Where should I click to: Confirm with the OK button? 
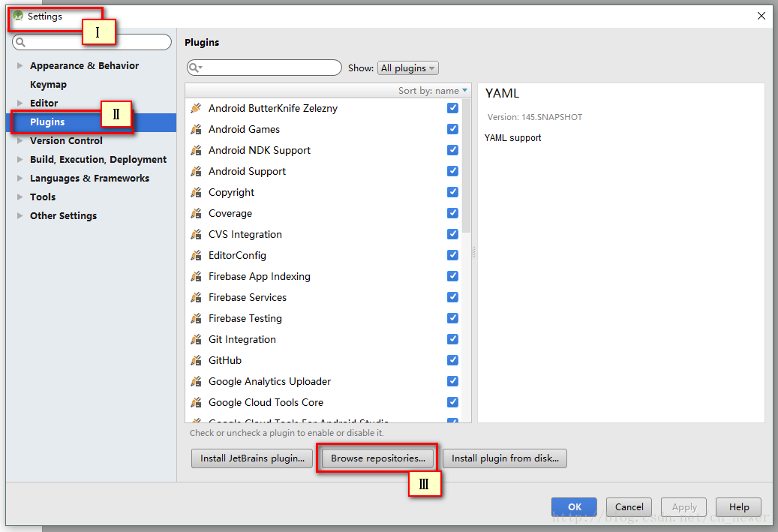tap(575, 507)
